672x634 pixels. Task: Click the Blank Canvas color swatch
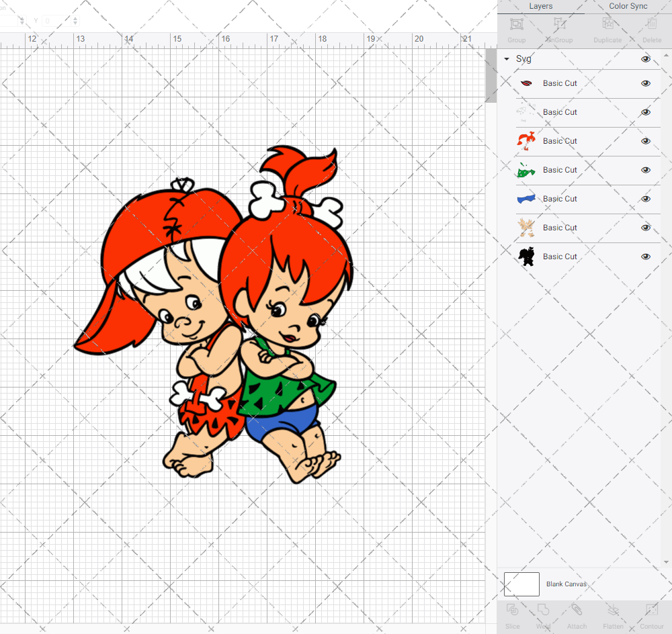[521, 584]
